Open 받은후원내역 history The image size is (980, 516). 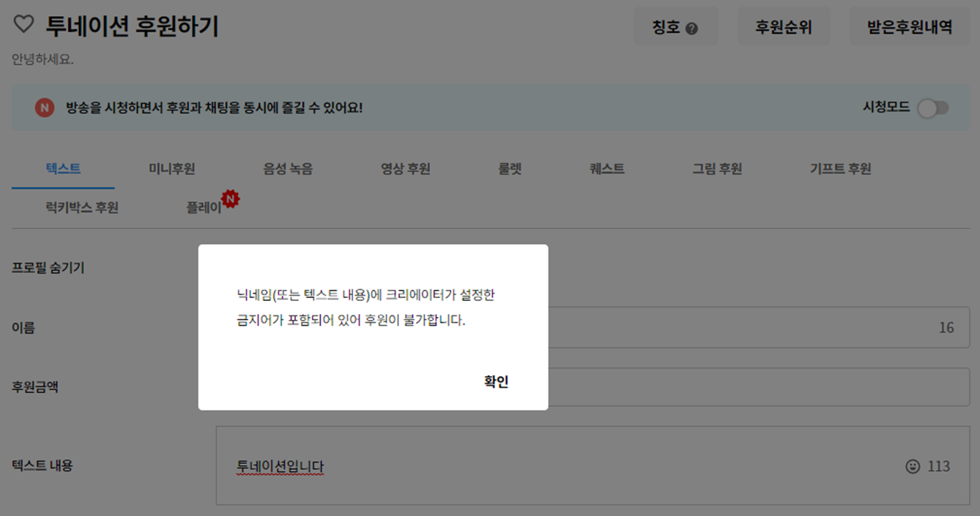[x=910, y=27]
